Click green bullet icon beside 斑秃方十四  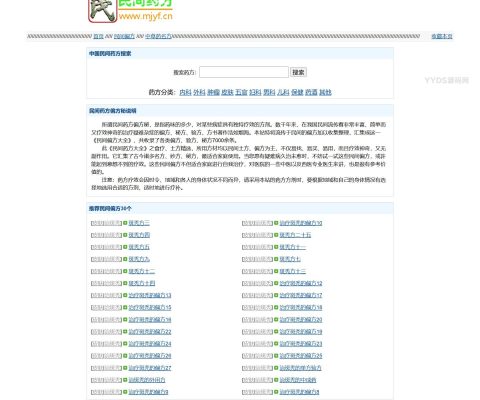(125, 283)
